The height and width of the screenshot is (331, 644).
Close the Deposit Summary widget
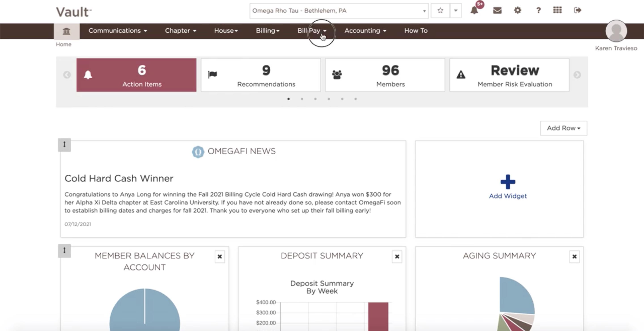397,257
